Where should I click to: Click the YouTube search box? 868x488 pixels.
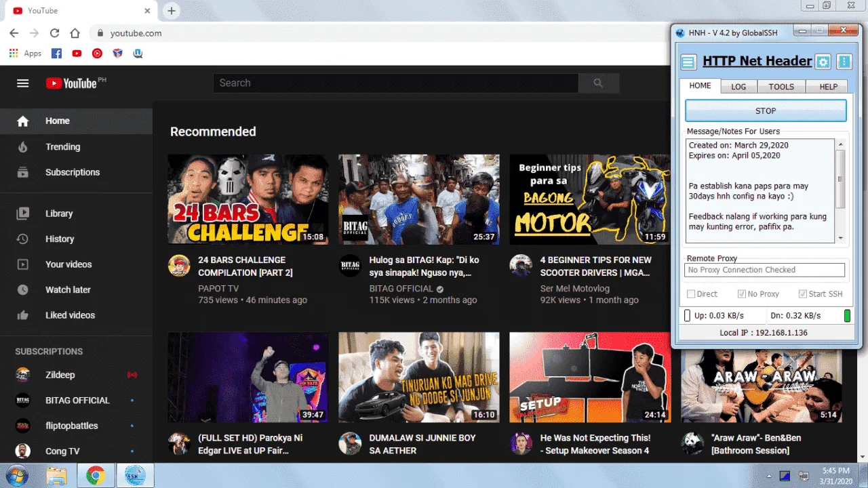click(395, 83)
